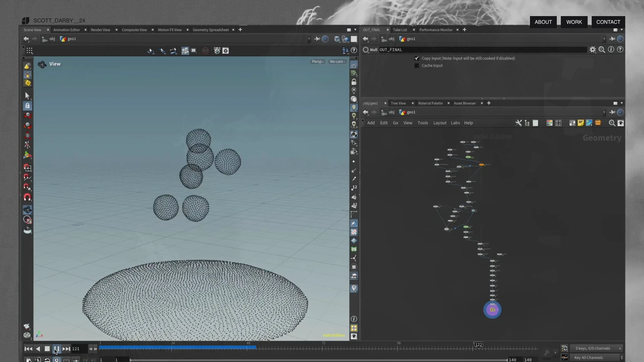Click the OUT_FINAL display flag node
The image size is (644, 362).
coord(492,310)
